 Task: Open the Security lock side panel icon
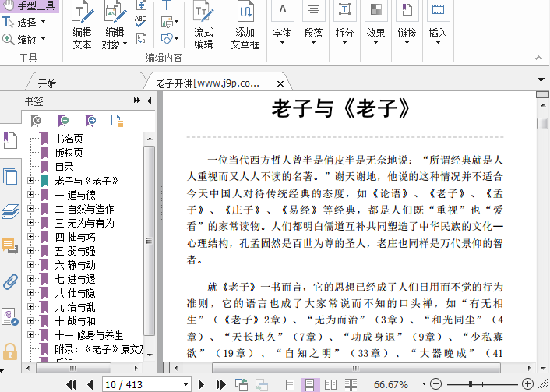tap(10, 351)
